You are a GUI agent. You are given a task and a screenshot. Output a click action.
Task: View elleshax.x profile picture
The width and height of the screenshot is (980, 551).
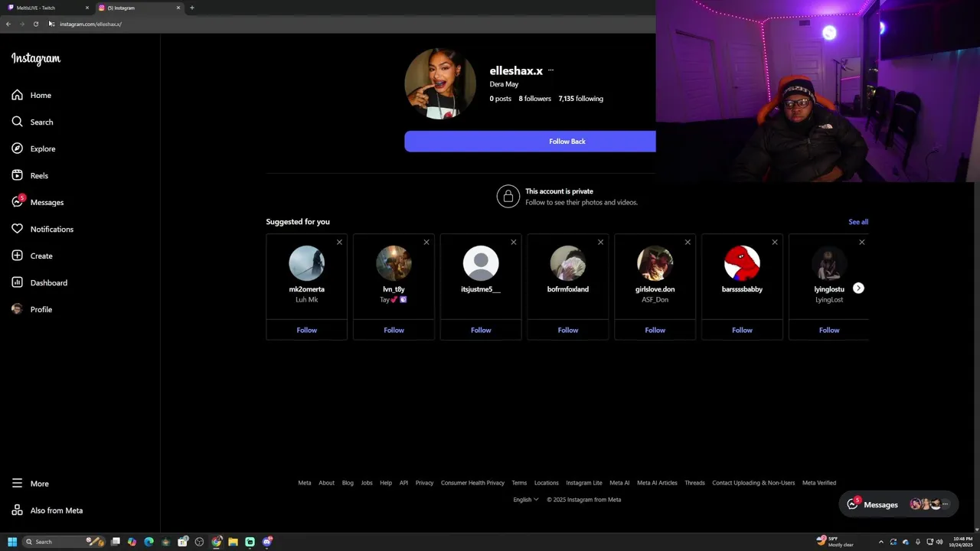pyautogui.click(x=440, y=83)
